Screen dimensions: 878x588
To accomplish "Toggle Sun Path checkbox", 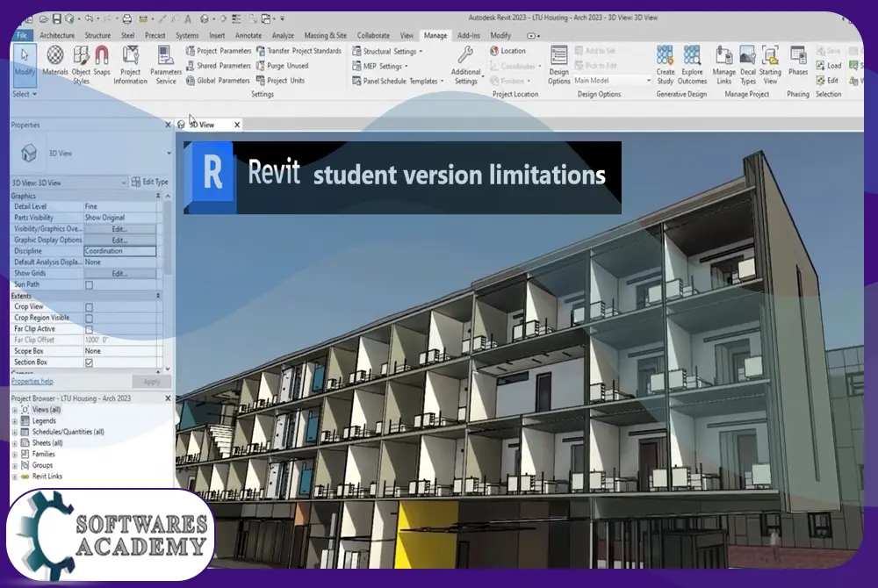I will 89,284.
